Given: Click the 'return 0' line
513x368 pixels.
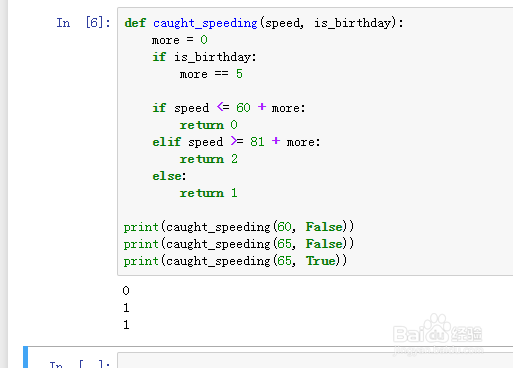Looking at the screenshot, I should tap(208, 125).
